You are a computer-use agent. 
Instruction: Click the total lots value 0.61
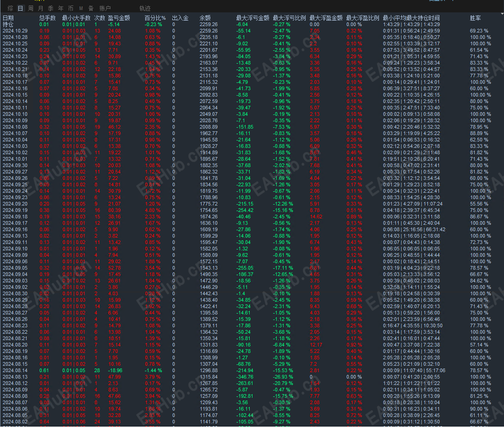pyautogui.click(x=44, y=370)
